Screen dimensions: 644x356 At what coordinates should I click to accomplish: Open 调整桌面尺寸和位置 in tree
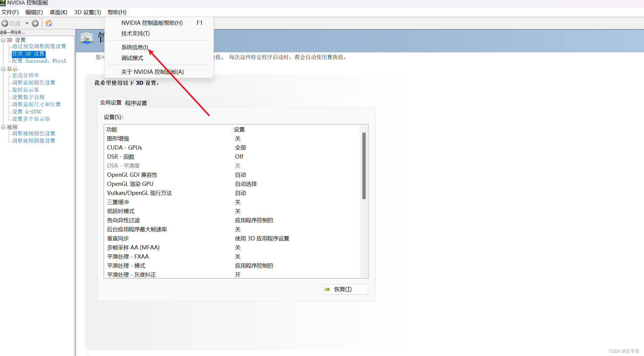[36, 104]
